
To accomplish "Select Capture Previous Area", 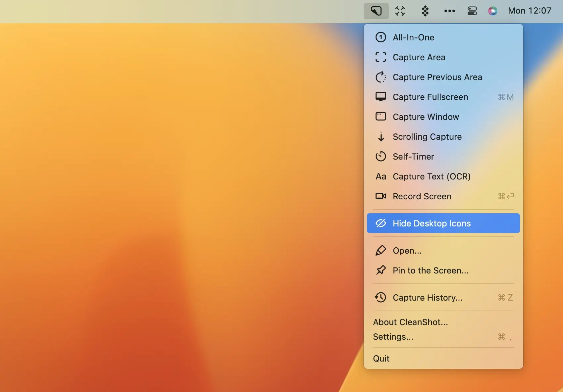I will [x=443, y=77].
